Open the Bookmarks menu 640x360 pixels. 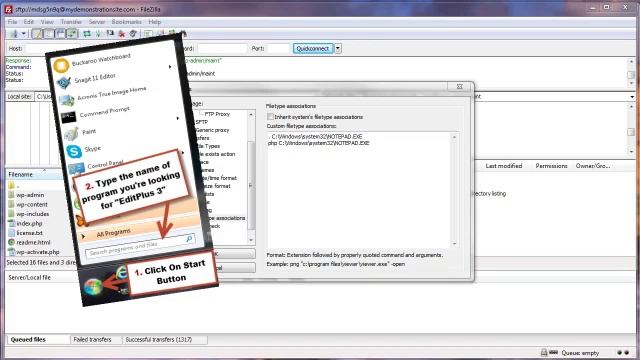[x=127, y=22]
